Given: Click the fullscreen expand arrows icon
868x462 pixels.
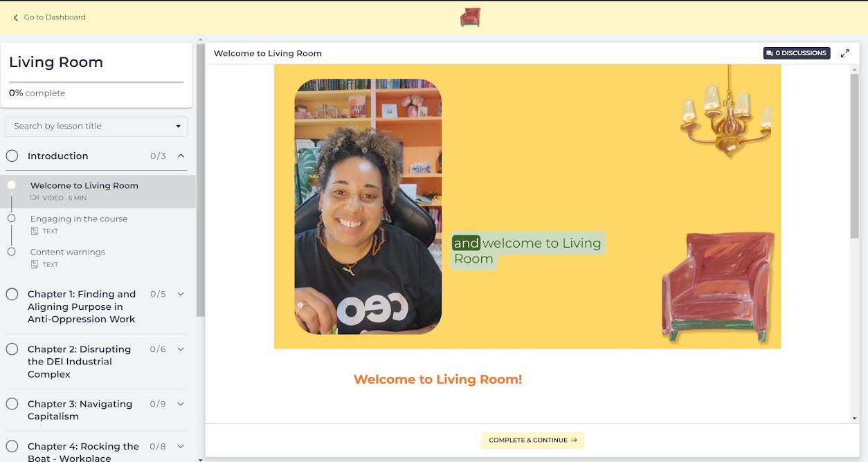Looking at the screenshot, I should [844, 53].
